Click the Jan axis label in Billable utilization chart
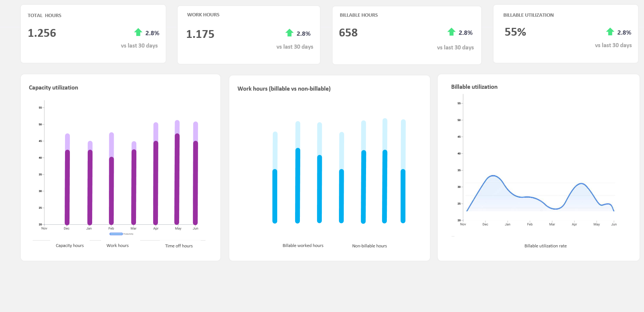This screenshot has width=644, height=312. tap(508, 224)
